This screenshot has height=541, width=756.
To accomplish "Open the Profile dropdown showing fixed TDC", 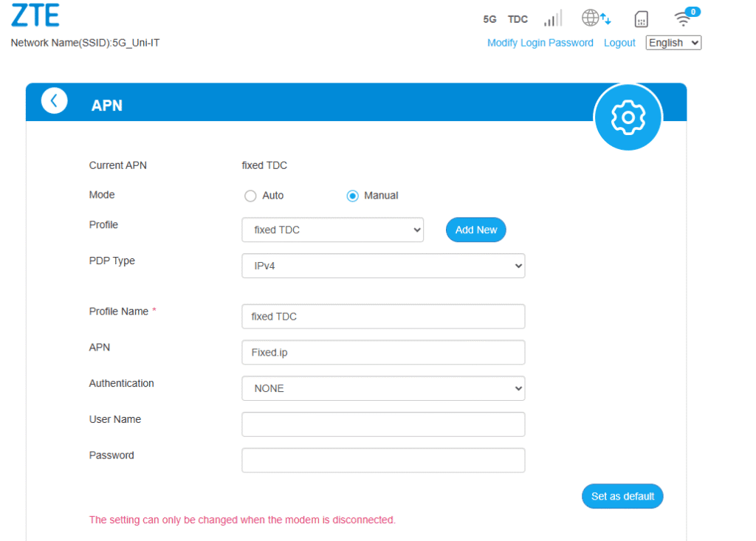I will [333, 230].
